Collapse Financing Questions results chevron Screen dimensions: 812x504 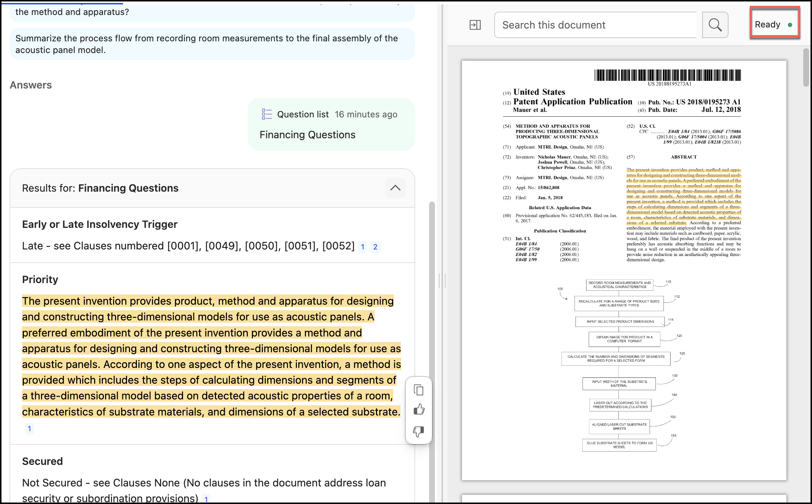395,188
